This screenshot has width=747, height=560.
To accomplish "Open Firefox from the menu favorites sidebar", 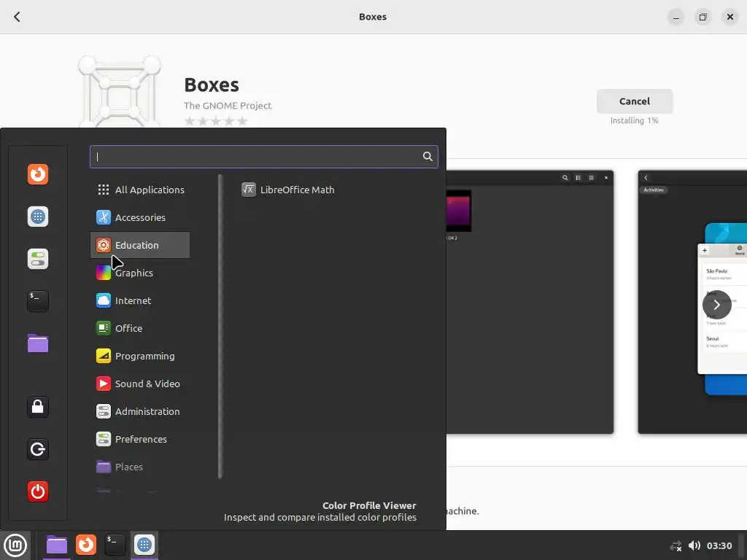I will [x=38, y=174].
